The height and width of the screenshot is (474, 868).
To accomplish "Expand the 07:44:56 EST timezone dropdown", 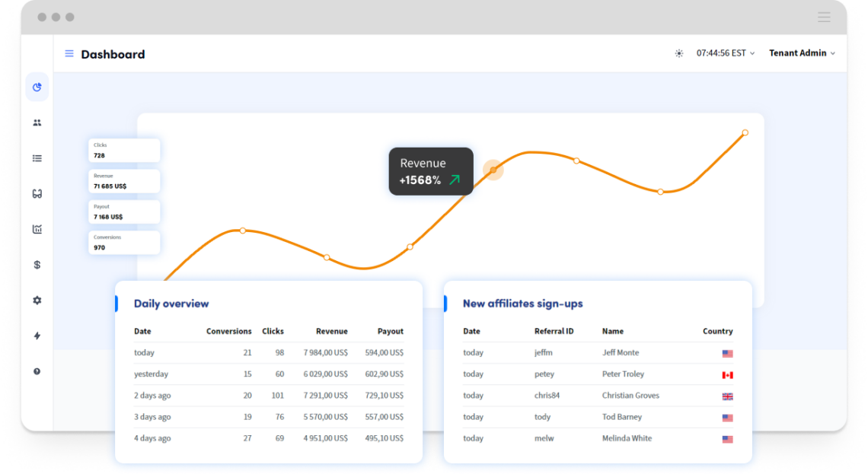I will tap(725, 53).
